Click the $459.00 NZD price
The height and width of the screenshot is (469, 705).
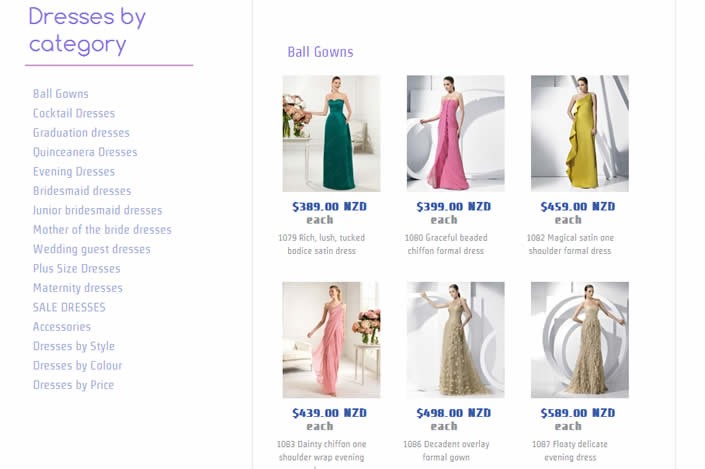[578, 207]
